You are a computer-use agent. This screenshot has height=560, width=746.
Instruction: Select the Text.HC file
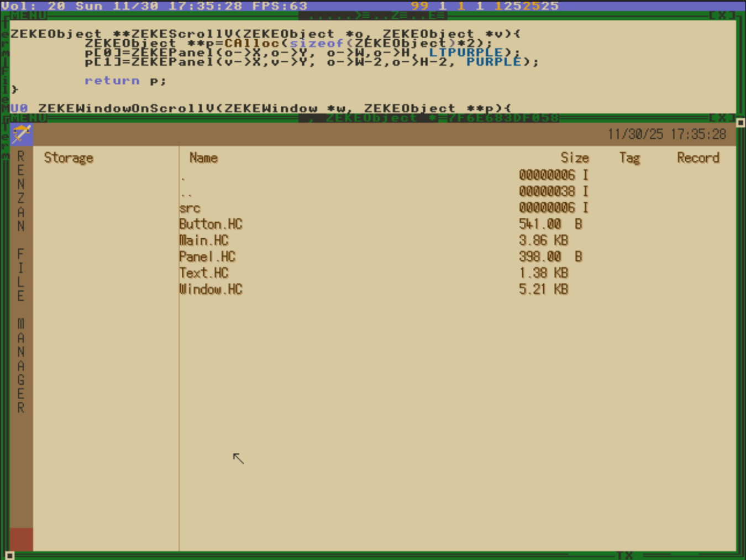[203, 273]
